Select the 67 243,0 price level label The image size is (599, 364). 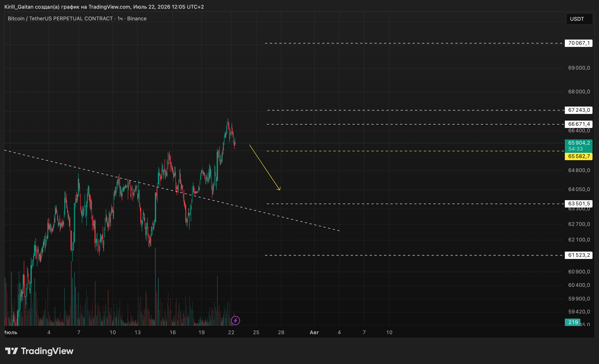coord(579,110)
